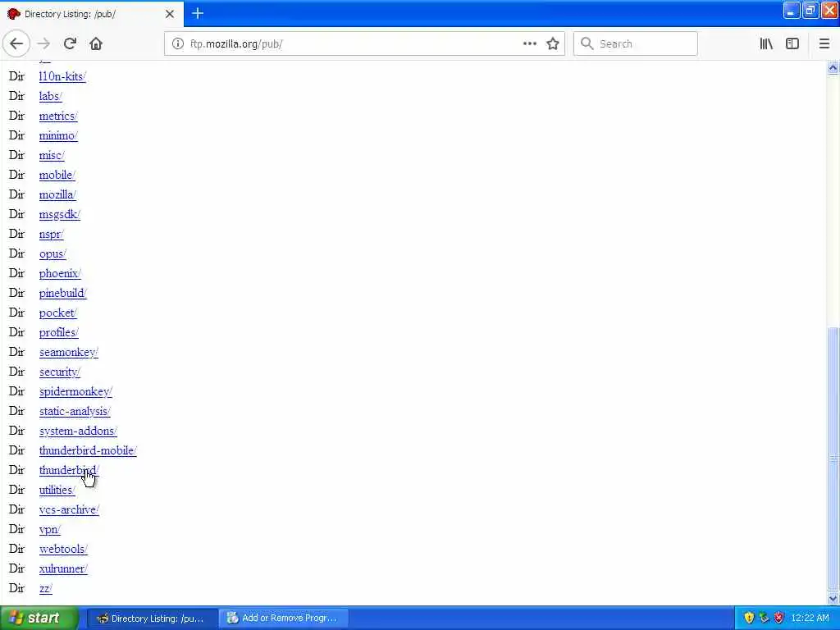Toggle the sidebar view
Screen dimensions: 840x630
(x=792, y=44)
